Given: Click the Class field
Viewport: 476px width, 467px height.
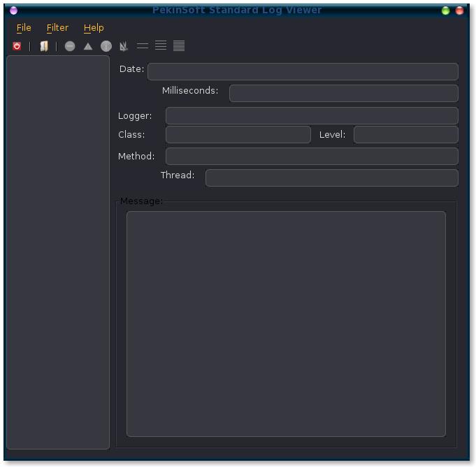Looking at the screenshot, I should click(238, 134).
